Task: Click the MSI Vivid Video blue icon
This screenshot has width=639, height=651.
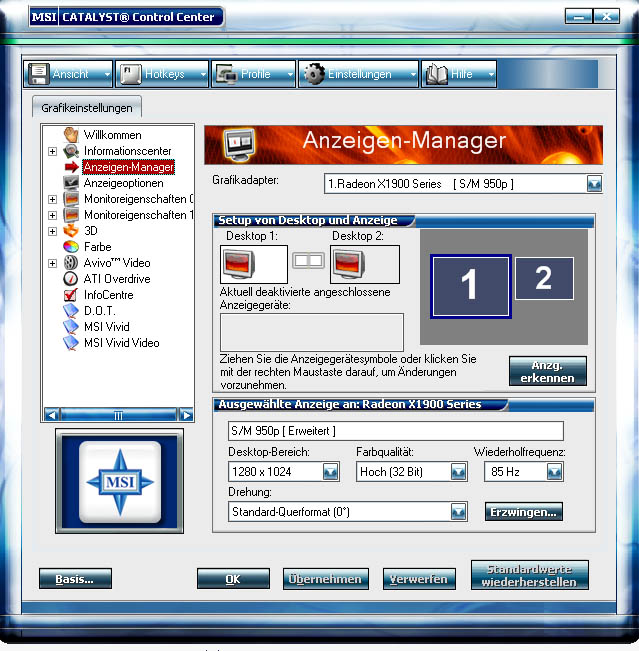Action: click(71, 343)
